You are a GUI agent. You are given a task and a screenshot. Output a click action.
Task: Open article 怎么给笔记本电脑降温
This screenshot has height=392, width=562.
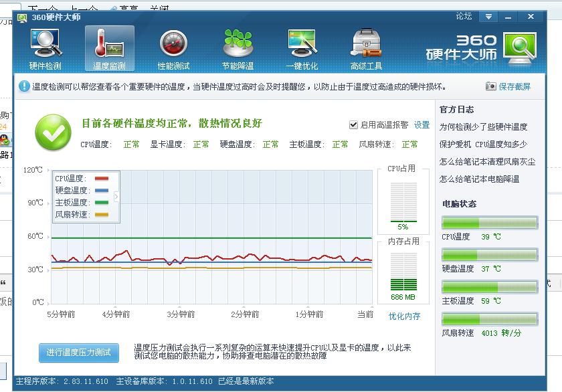pos(479,179)
